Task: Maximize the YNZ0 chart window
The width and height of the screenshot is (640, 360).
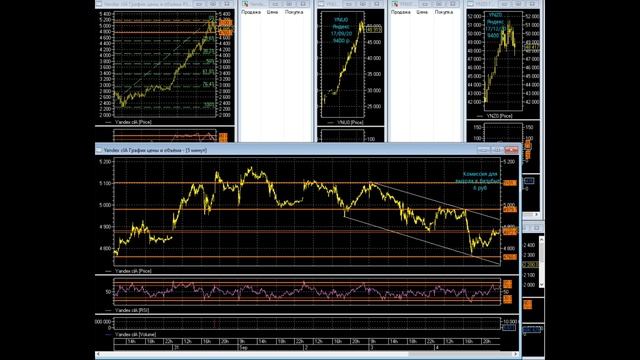Action: pyautogui.click(x=518, y=3)
